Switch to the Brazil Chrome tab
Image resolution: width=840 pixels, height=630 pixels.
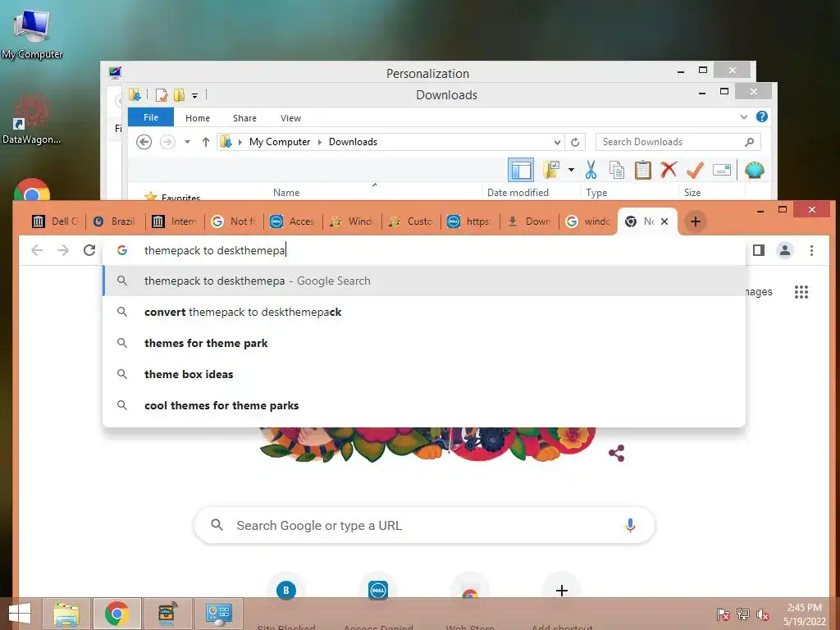pyautogui.click(x=115, y=221)
